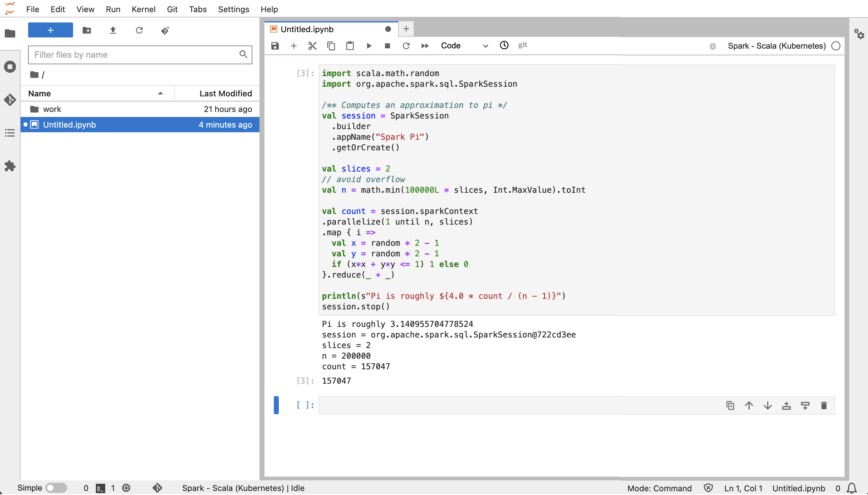Click the clock/timestamp icon in toolbar
868x495 pixels.
tap(504, 45)
